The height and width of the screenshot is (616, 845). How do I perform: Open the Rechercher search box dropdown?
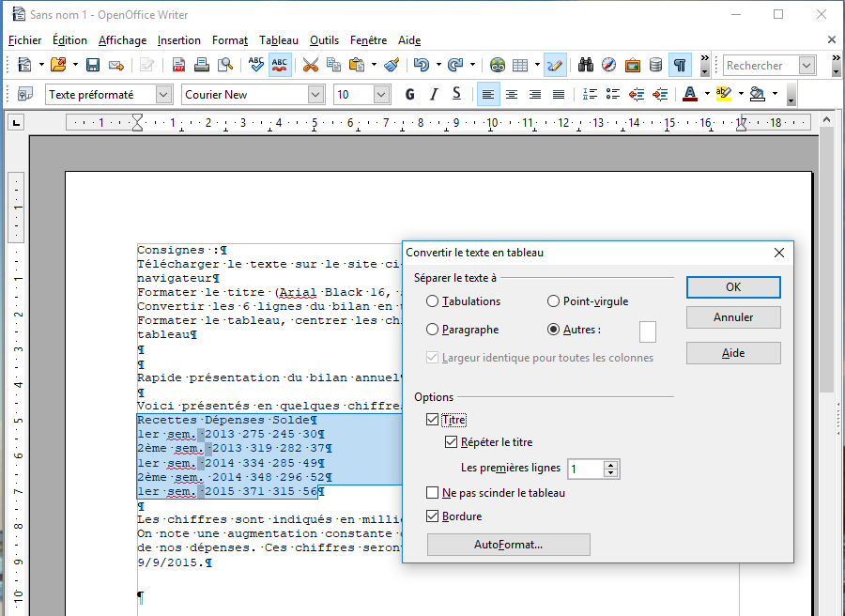(807, 65)
